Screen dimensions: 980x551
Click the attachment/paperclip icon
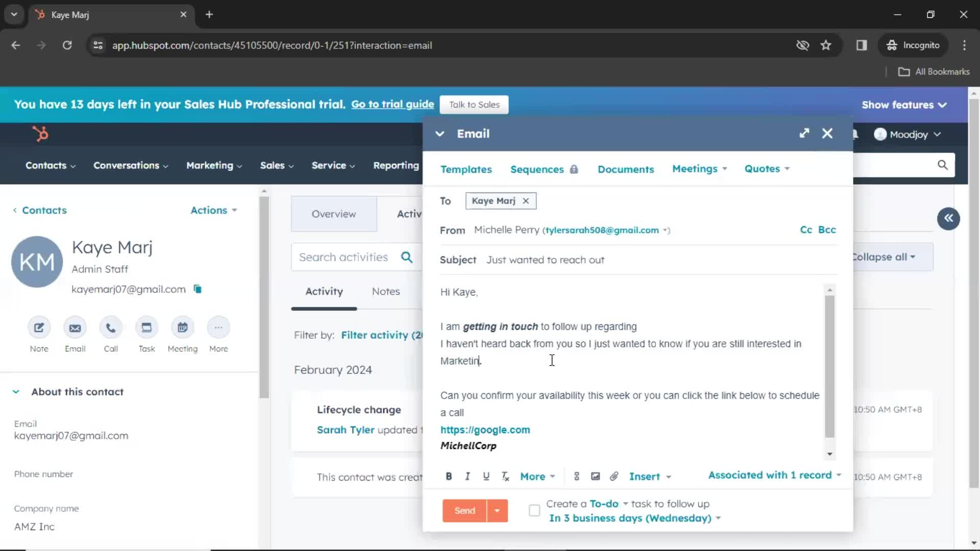point(613,477)
